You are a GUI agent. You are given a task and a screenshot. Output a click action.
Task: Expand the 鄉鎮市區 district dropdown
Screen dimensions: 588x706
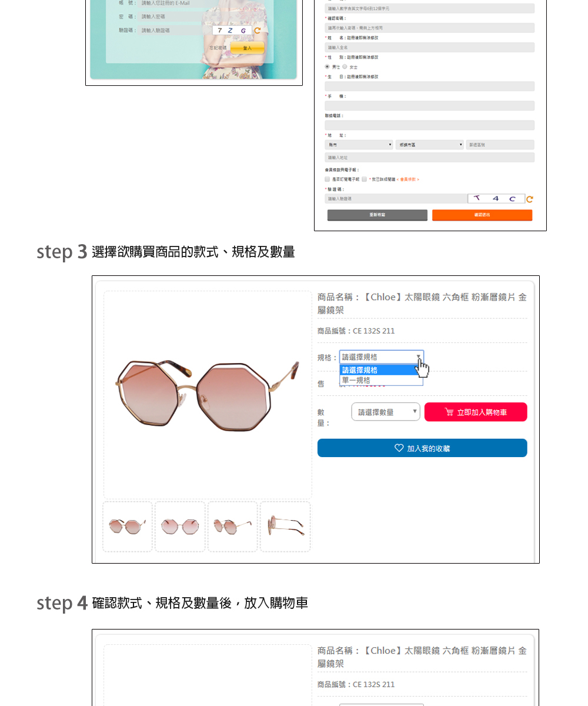pos(429,145)
